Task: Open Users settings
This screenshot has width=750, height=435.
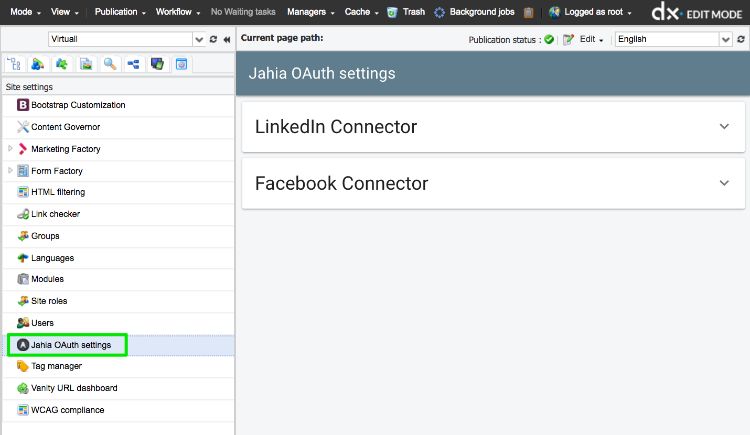Action: click(x=42, y=323)
